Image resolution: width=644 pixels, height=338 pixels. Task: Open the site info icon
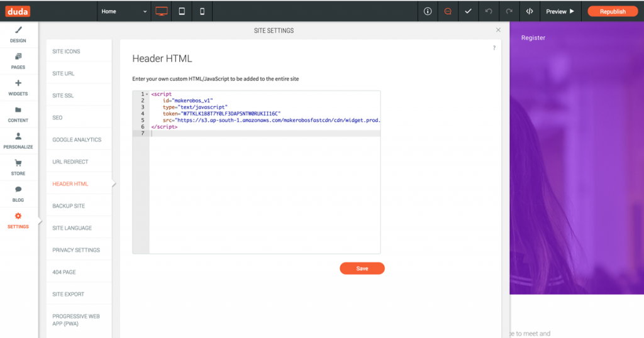428,11
